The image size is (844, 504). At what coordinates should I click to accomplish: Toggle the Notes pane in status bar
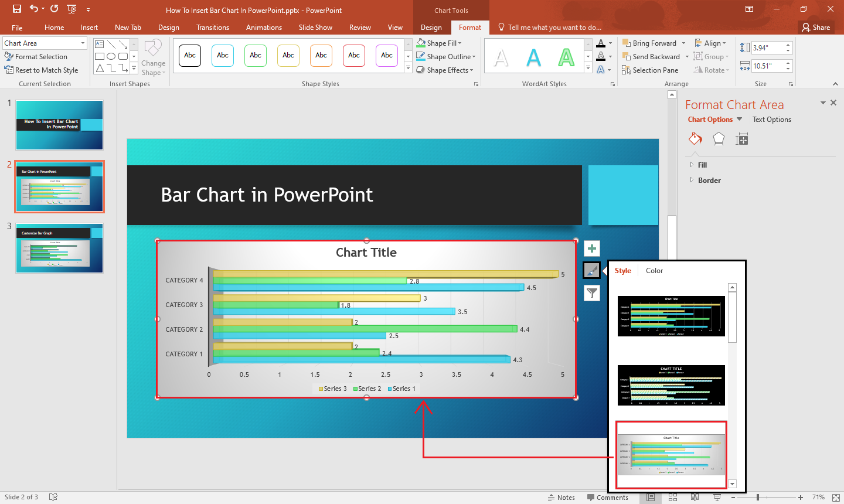tap(561, 498)
